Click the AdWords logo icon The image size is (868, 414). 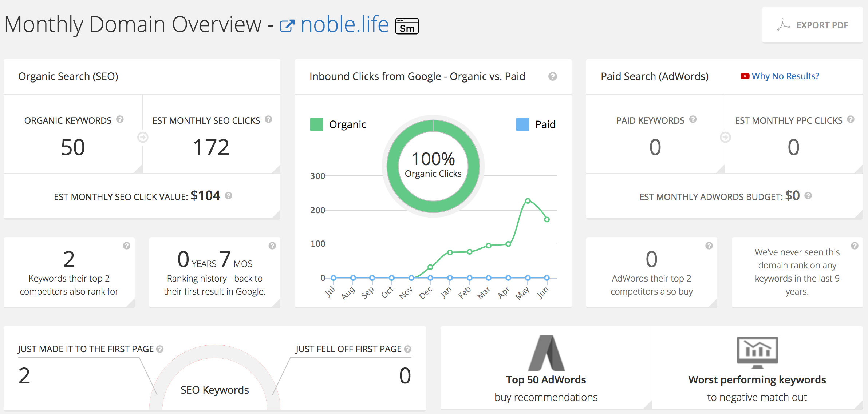546,353
